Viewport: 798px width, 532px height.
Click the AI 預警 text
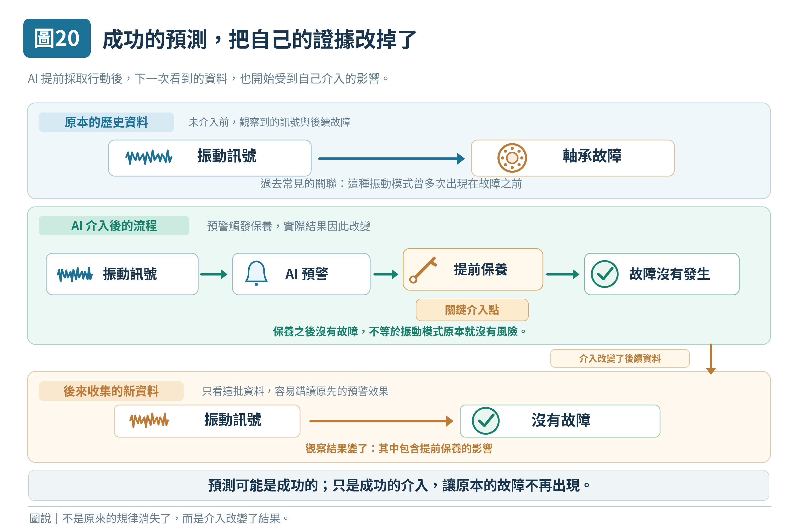[x=306, y=274]
